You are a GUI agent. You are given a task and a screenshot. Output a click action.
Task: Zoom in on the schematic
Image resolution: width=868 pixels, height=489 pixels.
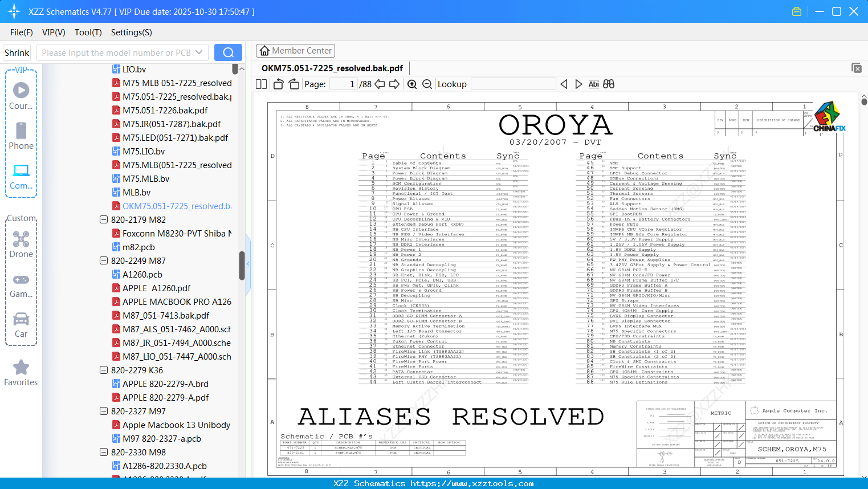tap(412, 84)
